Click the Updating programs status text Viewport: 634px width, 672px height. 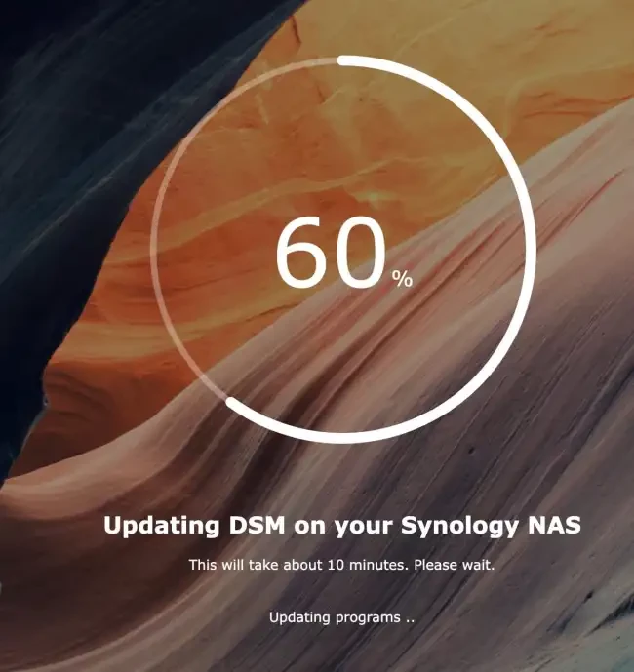pyautogui.click(x=341, y=617)
